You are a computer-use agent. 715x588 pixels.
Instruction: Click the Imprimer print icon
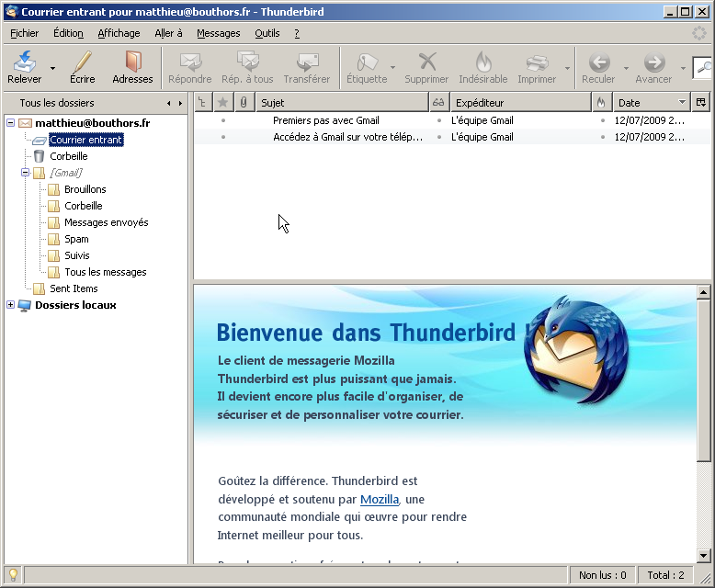[537, 62]
